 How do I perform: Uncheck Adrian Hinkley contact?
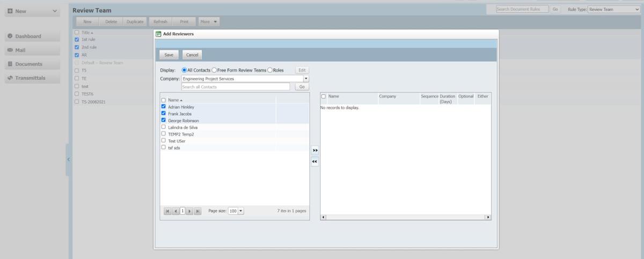pos(164,107)
